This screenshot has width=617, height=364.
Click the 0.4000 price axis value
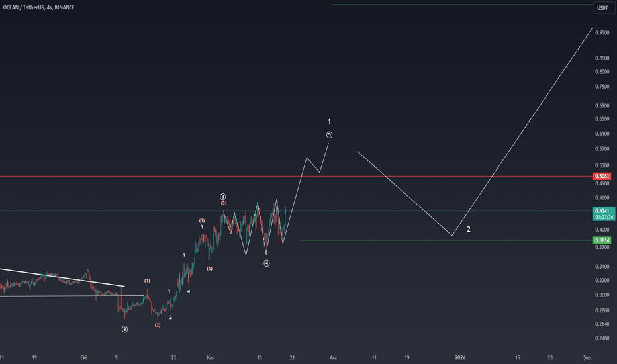point(602,230)
